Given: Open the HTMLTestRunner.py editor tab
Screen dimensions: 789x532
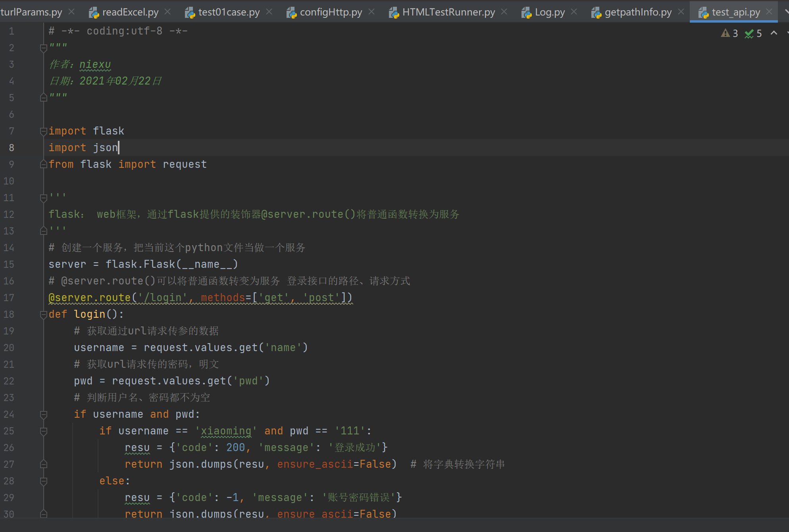Looking at the screenshot, I should [448, 12].
